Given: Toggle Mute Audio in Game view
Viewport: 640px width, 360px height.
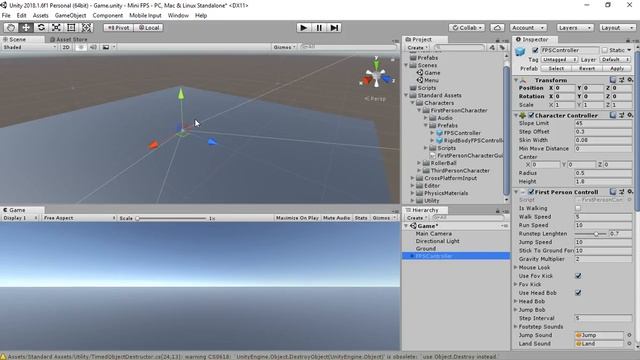Looking at the screenshot, I should [336, 218].
